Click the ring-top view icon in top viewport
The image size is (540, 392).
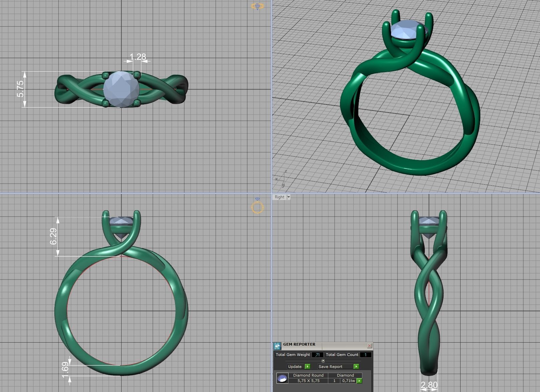[257, 6]
